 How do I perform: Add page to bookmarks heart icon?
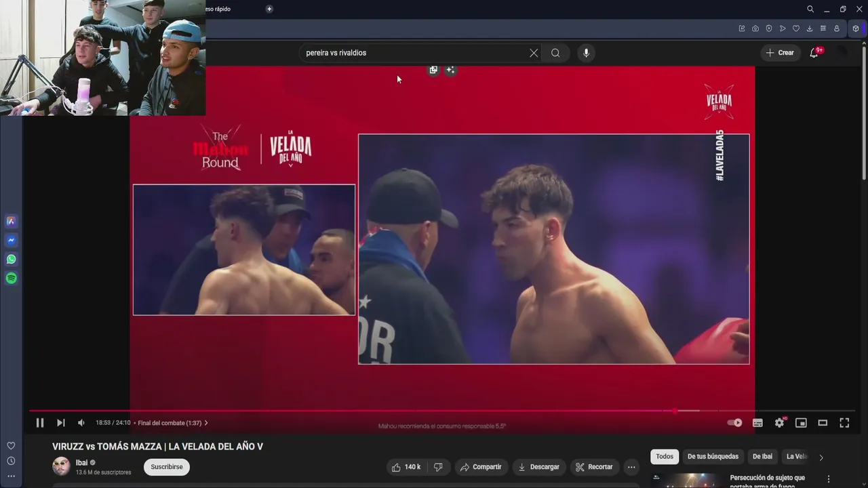796,28
